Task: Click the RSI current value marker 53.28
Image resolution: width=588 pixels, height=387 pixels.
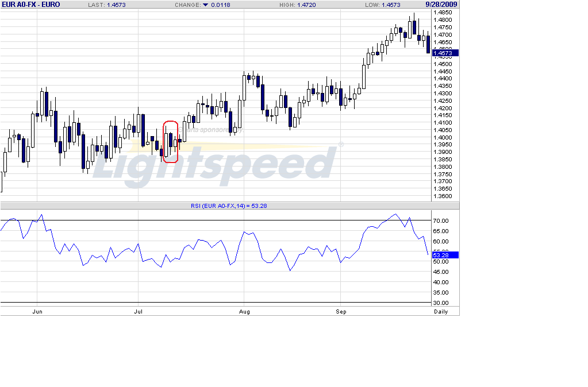Action: tap(445, 255)
